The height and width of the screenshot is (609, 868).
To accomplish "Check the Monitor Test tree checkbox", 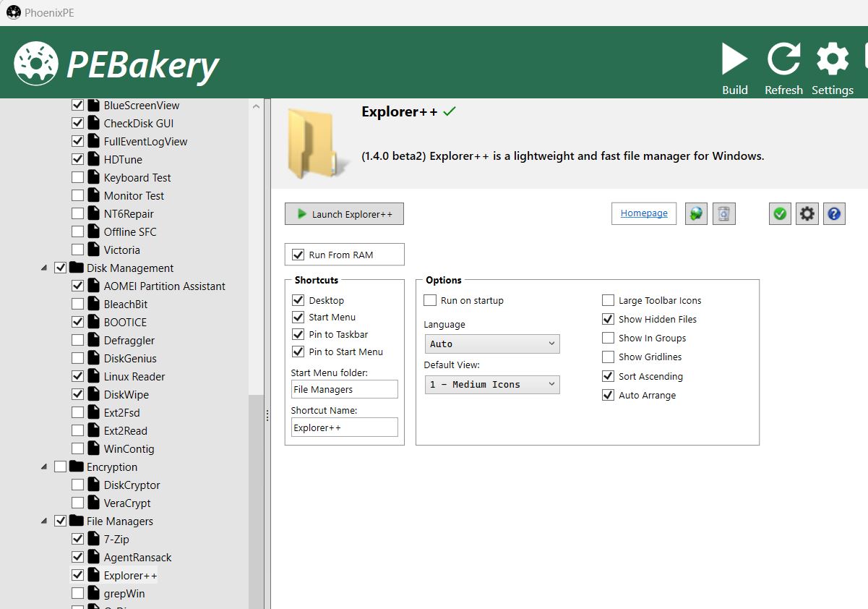I will coord(77,195).
